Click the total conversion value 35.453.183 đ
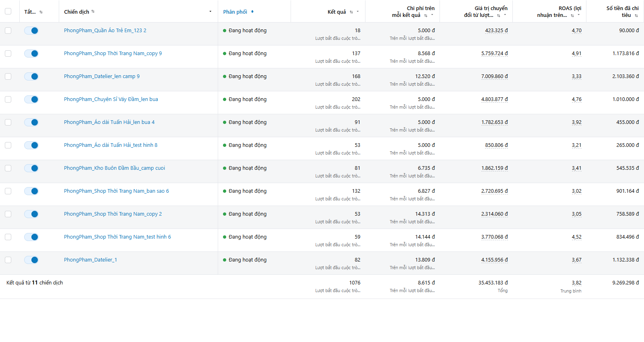This screenshot has width=644, height=342. coord(493,283)
